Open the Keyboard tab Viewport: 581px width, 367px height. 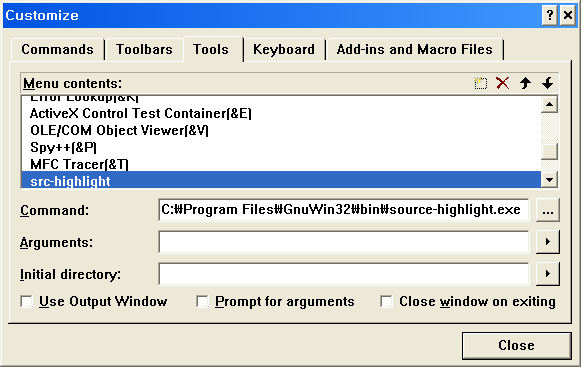coord(284,49)
